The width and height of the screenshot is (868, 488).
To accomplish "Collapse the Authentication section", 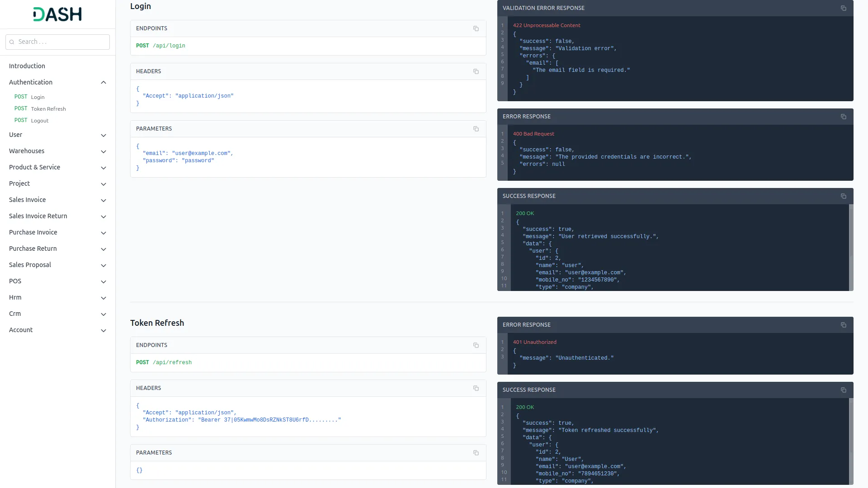I will pos(57,82).
